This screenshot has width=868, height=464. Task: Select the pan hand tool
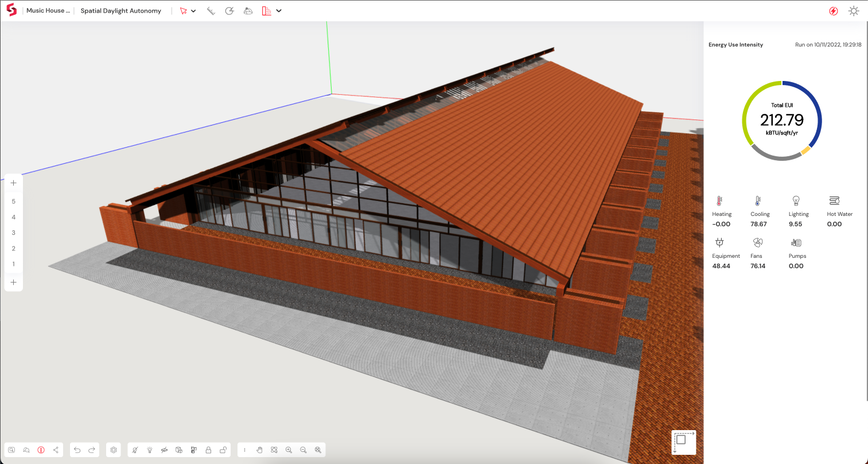click(259, 450)
